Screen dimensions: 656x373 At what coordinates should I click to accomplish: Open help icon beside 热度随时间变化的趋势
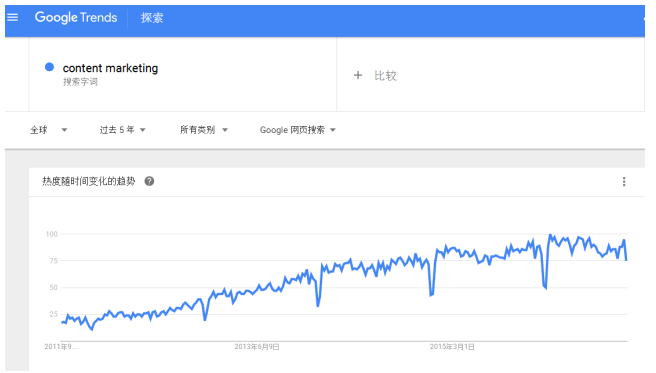(x=149, y=181)
